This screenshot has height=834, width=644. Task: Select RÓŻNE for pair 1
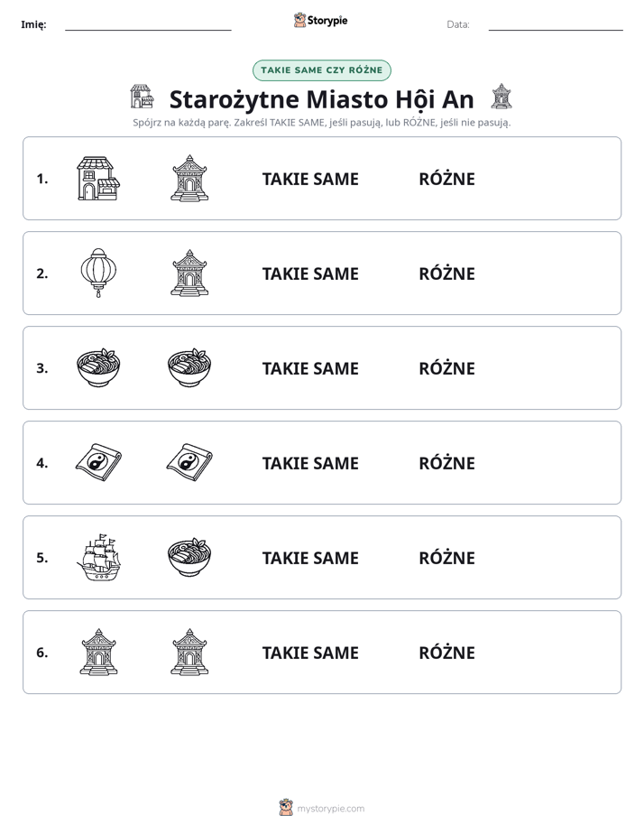(x=446, y=179)
